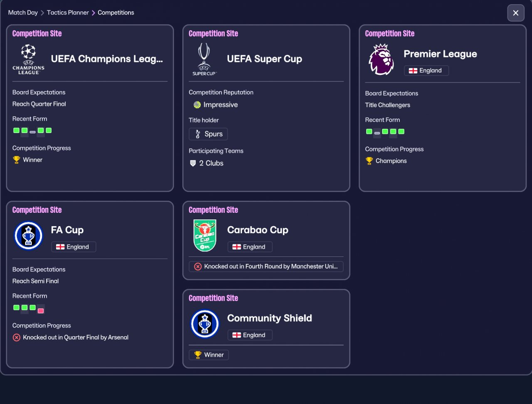Click the Winner progress text in Champions League
Image resolution: width=532 pixels, height=404 pixels.
(33, 160)
